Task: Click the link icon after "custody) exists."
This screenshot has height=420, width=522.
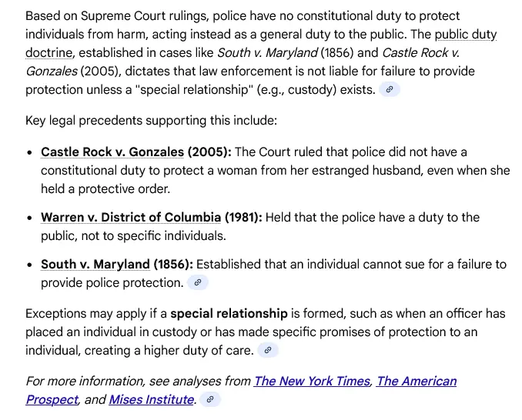Action: [390, 90]
